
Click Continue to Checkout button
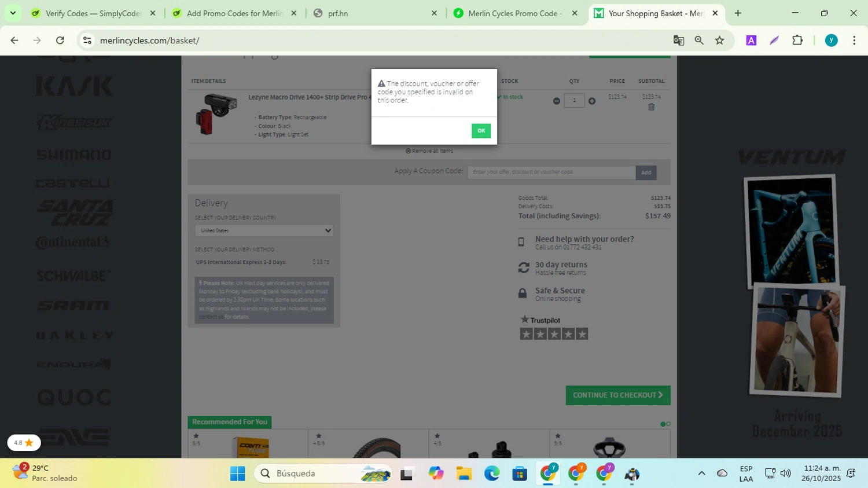618,395
